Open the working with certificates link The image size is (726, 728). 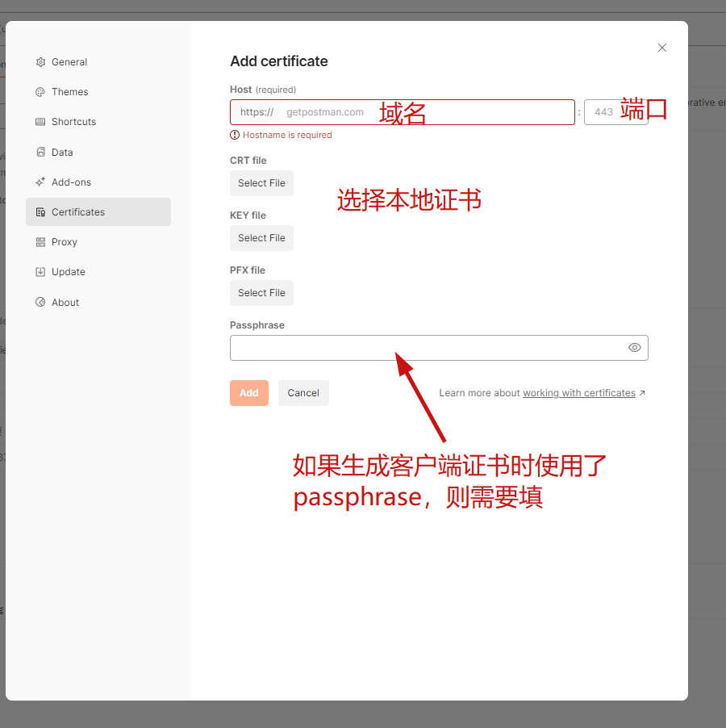[578, 392]
